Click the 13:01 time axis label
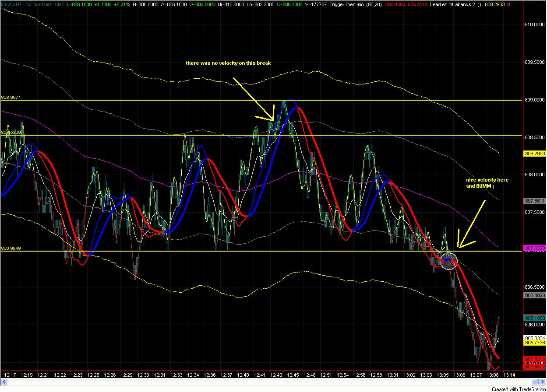Viewport: 547px width, 392px height. coord(393,375)
